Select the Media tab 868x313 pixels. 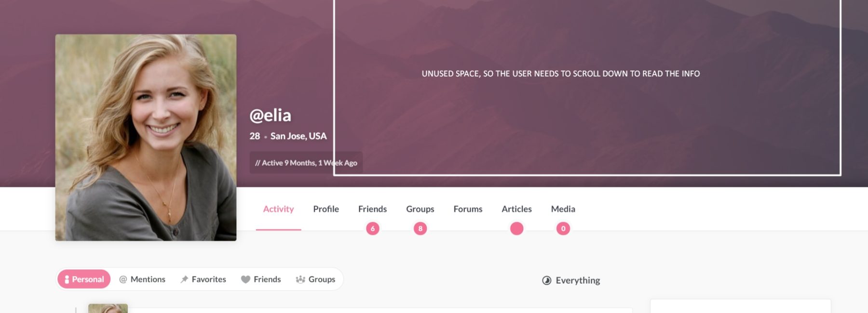[563, 209]
